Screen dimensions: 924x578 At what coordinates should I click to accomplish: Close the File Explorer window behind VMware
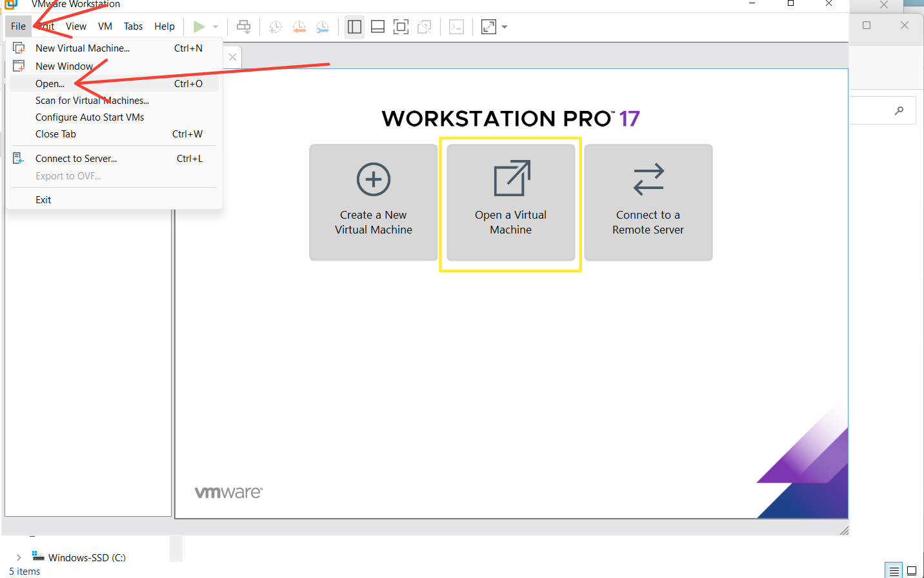coord(905,25)
